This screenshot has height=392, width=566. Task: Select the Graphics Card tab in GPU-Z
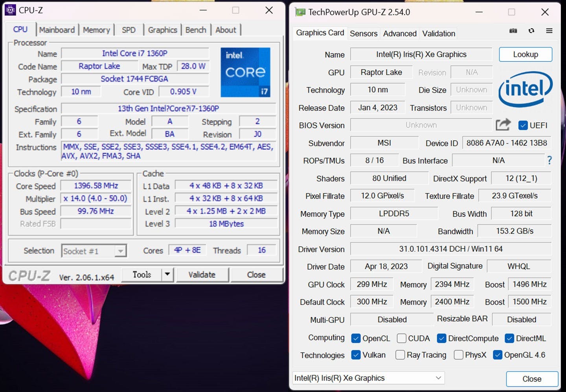tap(320, 33)
